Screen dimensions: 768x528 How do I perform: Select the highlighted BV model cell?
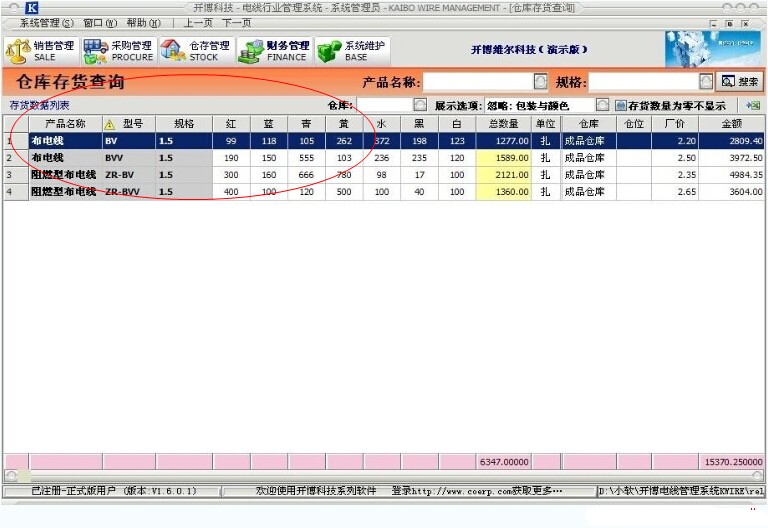[129, 141]
